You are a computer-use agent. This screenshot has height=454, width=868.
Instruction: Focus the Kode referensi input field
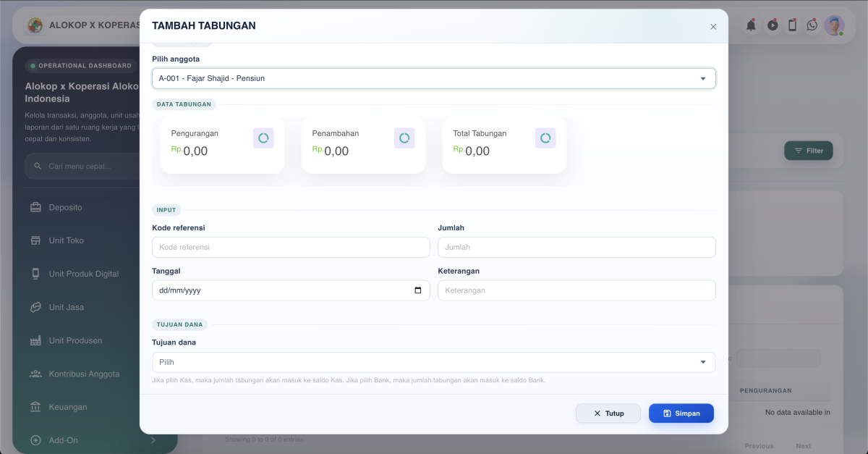(291, 247)
